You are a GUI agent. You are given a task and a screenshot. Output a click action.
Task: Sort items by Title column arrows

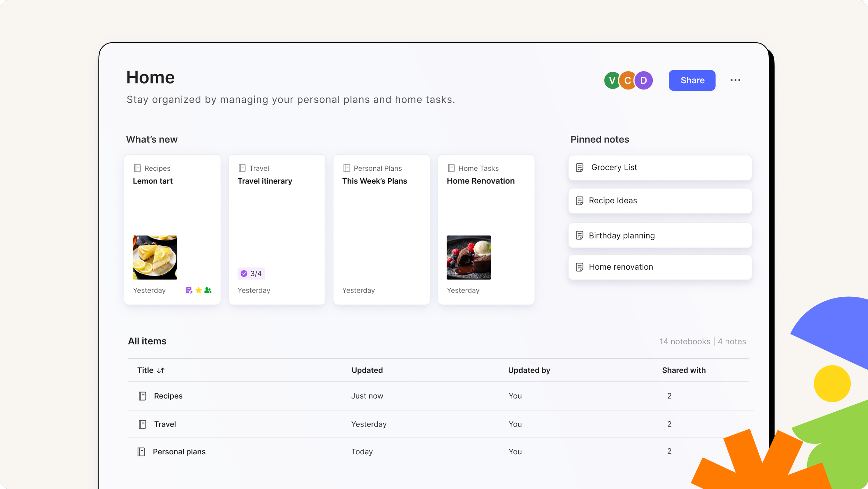(x=161, y=370)
